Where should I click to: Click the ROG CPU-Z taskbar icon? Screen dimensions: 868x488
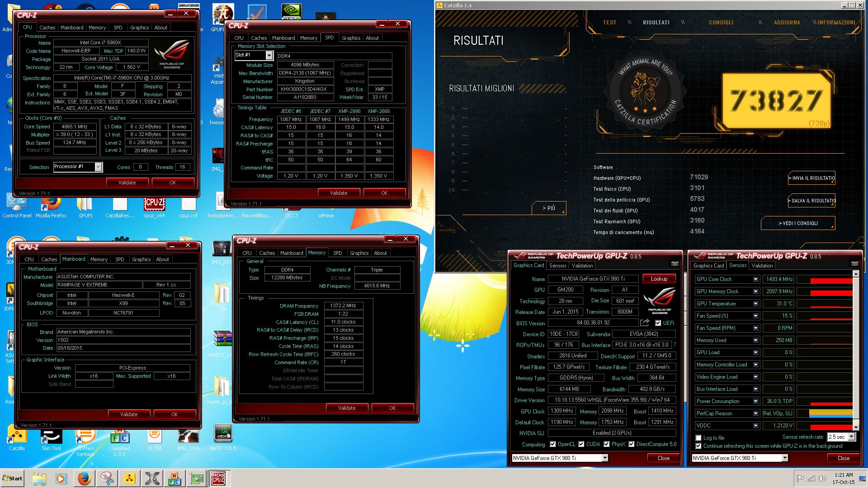click(x=218, y=479)
